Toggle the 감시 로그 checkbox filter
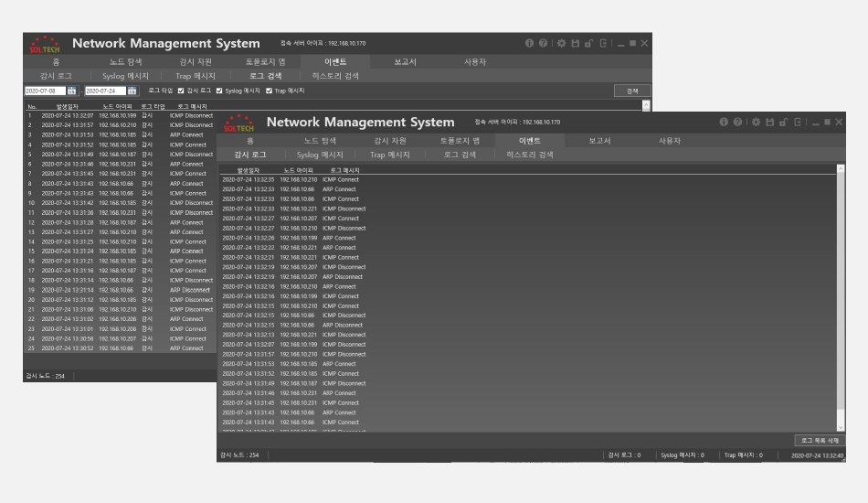The height and width of the screenshot is (503, 868). [x=181, y=91]
